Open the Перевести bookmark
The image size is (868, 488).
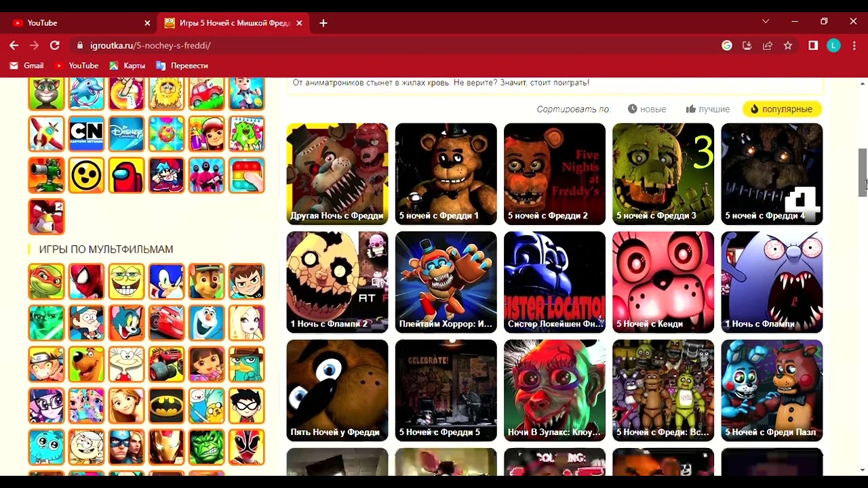[182, 66]
